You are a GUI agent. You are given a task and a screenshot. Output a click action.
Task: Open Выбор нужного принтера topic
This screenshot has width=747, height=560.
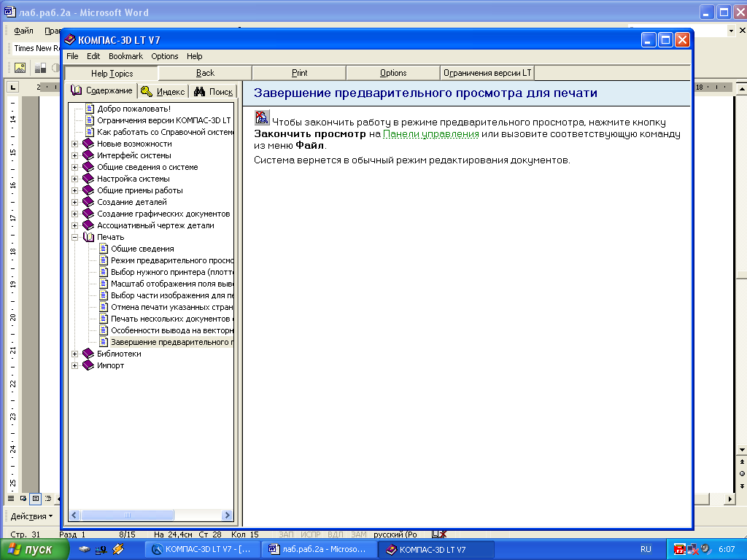(171, 273)
